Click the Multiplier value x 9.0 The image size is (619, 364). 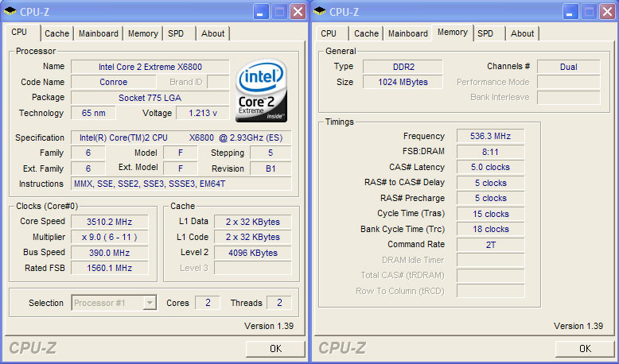point(109,237)
